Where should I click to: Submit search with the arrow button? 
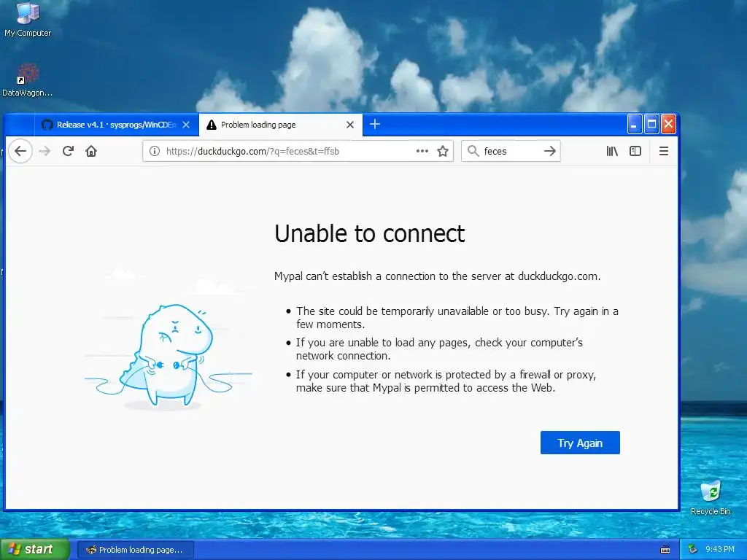click(x=550, y=152)
